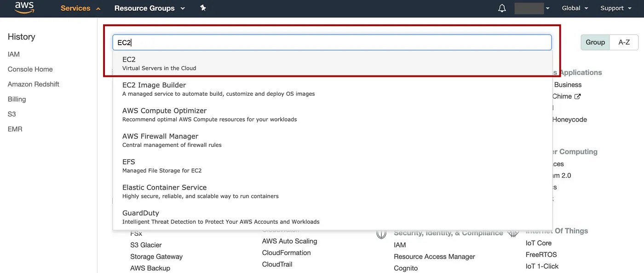Open the Support menu
Image resolution: width=644 pixels, height=273 pixels.
(x=615, y=8)
